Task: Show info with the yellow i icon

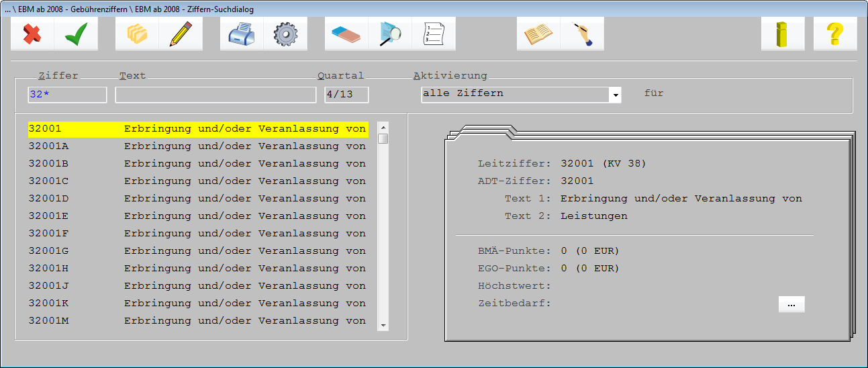Action: pyautogui.click(x=783, y=34)
